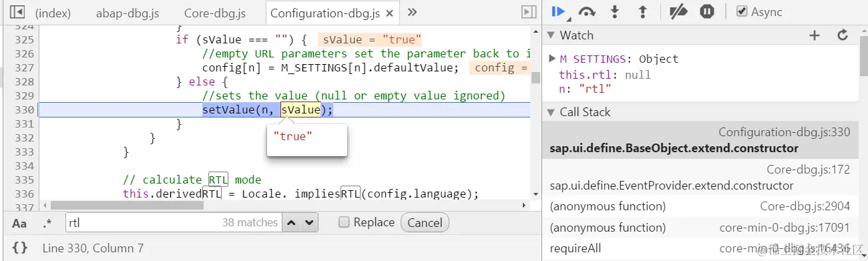Cancel the search bar
The width and height of the screenshot is (868, 261).
pyautogui.click(x=425, y=222)
